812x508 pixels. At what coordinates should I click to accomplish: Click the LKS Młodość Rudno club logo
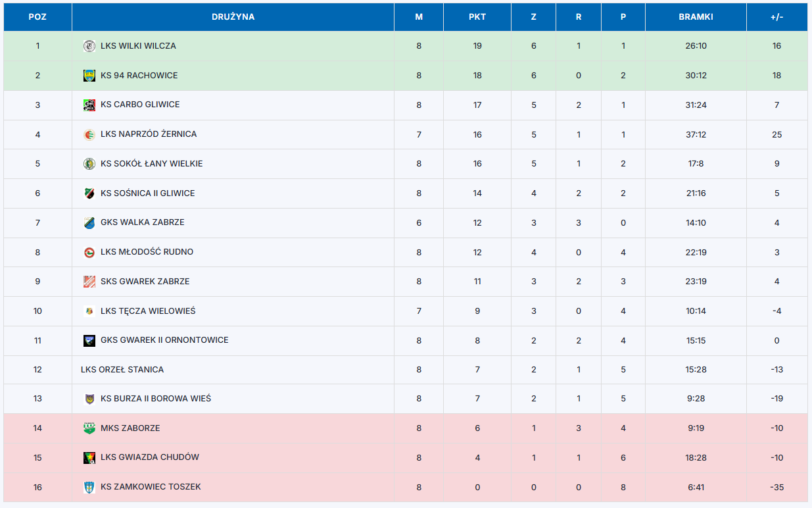(x=89, y=252)
